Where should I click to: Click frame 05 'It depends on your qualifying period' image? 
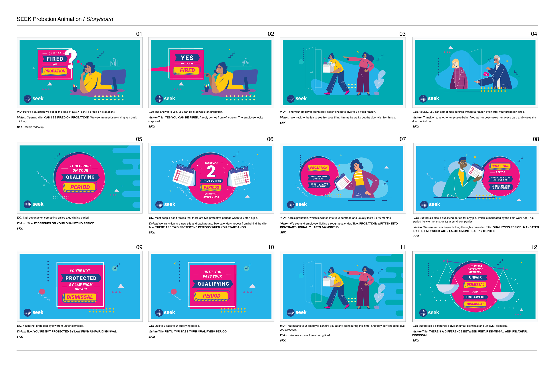coord(79,178)
